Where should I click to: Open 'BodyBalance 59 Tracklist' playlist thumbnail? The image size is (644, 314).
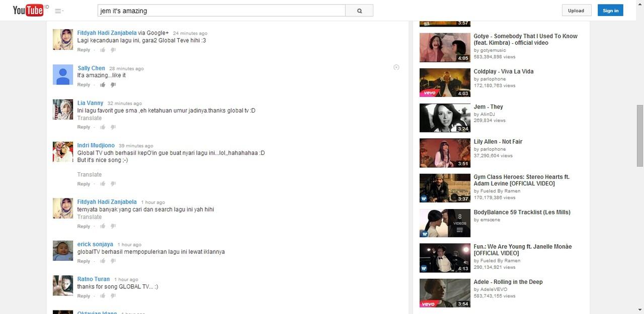coord(445,223)
